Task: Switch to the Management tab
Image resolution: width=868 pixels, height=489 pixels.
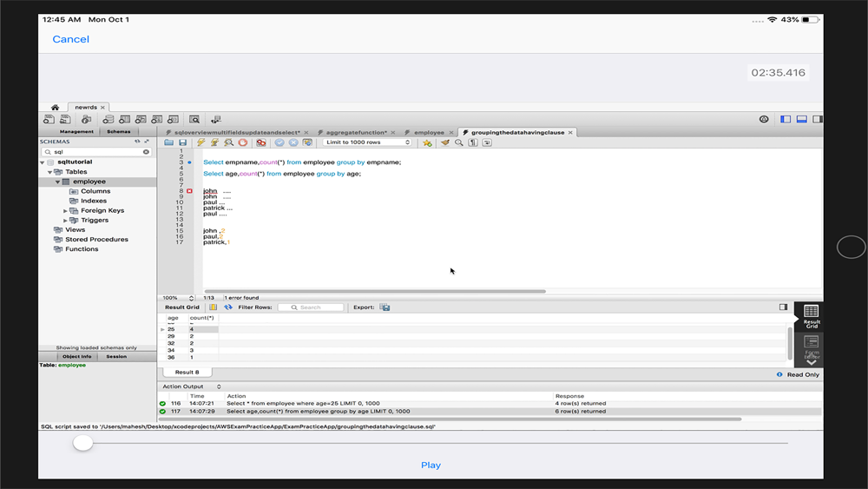Action: click(x=76, y=132)
